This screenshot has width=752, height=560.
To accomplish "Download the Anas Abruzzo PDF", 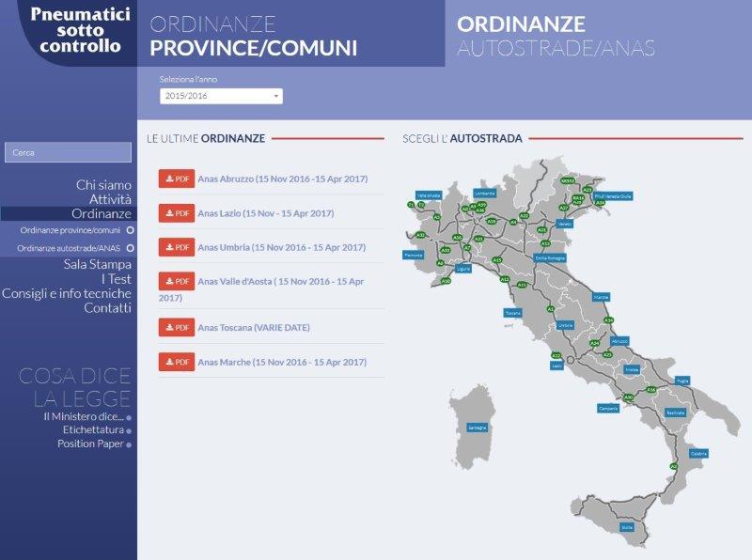I will tap(177, 179).
